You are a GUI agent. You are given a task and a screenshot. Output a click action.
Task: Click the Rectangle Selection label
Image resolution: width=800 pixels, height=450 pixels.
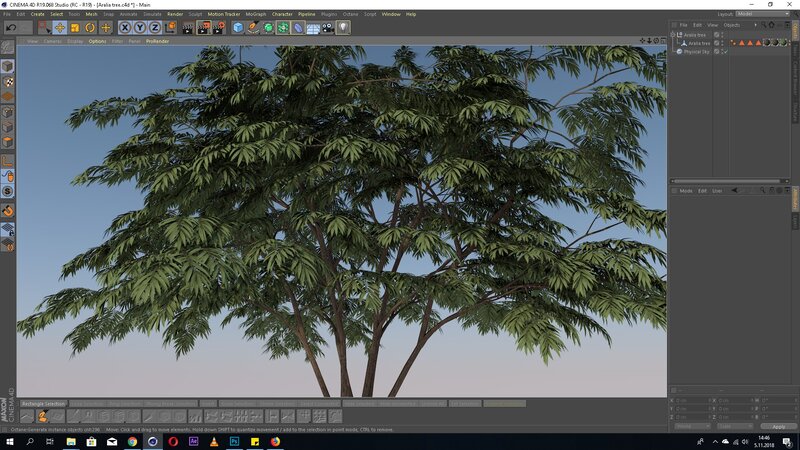pos(43,403)
